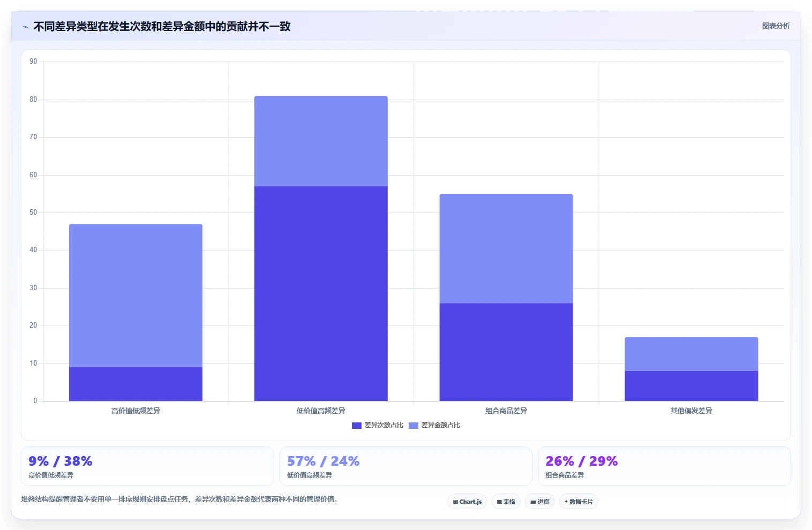Click the icon left of the chart title
Viewport: 812px width, 530px height.
coord(25,27)
